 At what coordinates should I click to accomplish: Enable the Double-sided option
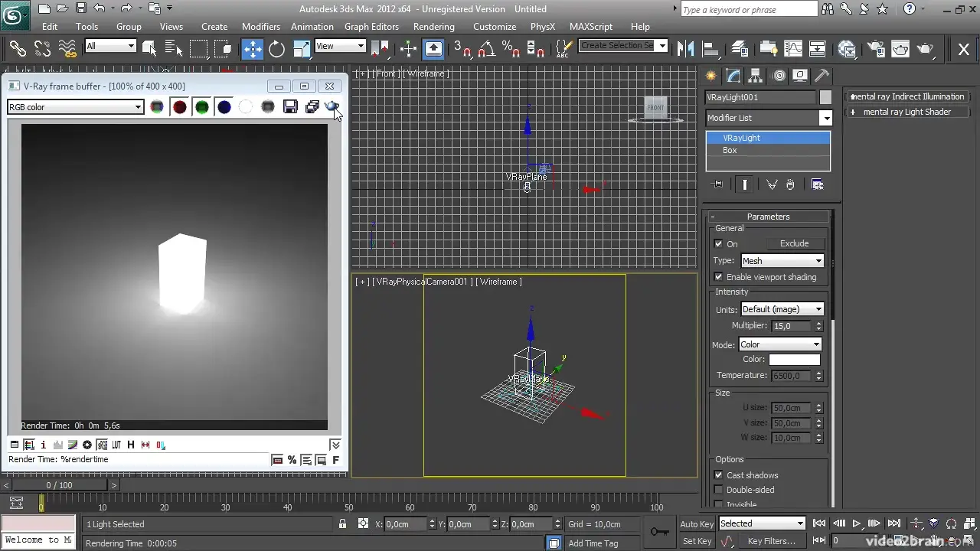[x=718, y=490]
